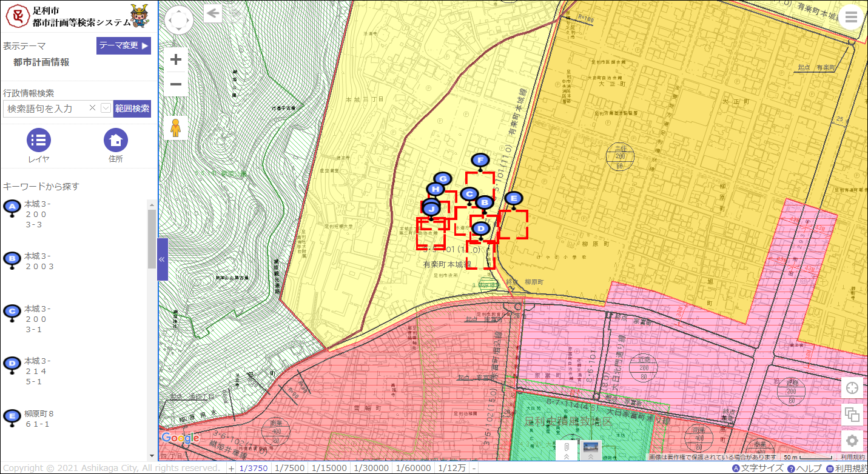Click the locate current position icon

[852, 388]
